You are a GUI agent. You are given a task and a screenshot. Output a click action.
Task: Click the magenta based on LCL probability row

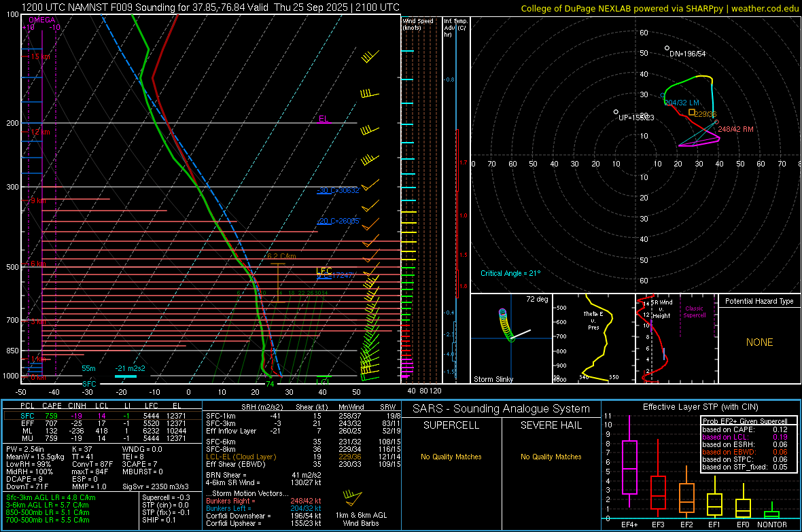click(745, 438)
